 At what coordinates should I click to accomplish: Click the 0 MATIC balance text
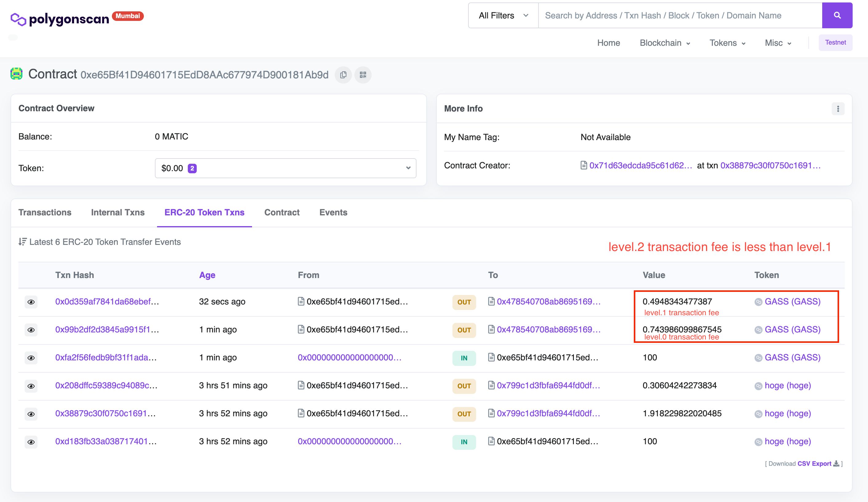171,136
